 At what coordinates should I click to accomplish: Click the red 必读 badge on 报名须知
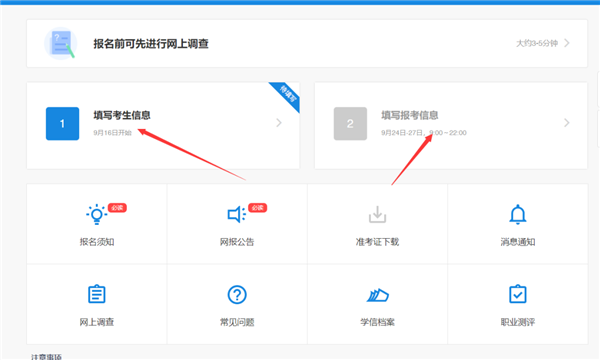coord(117,208)
